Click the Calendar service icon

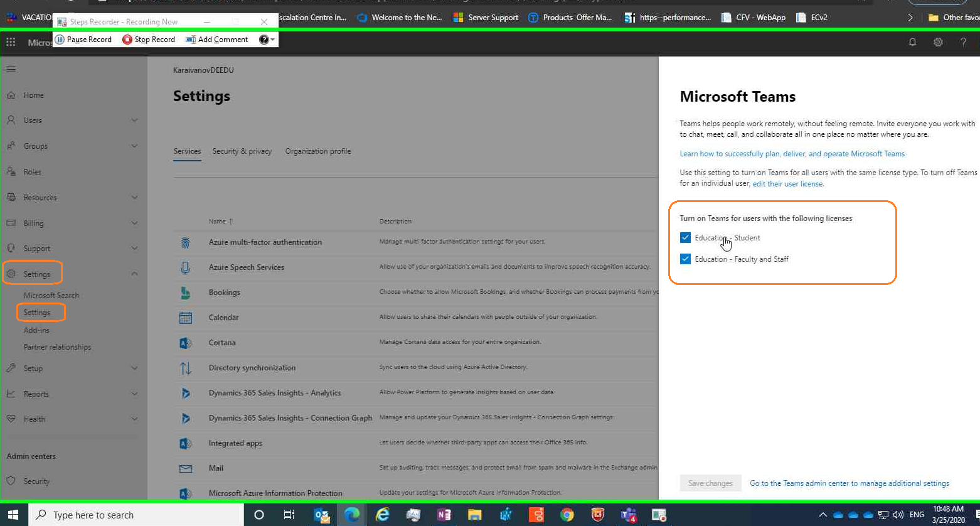click(x=186, y=318)
